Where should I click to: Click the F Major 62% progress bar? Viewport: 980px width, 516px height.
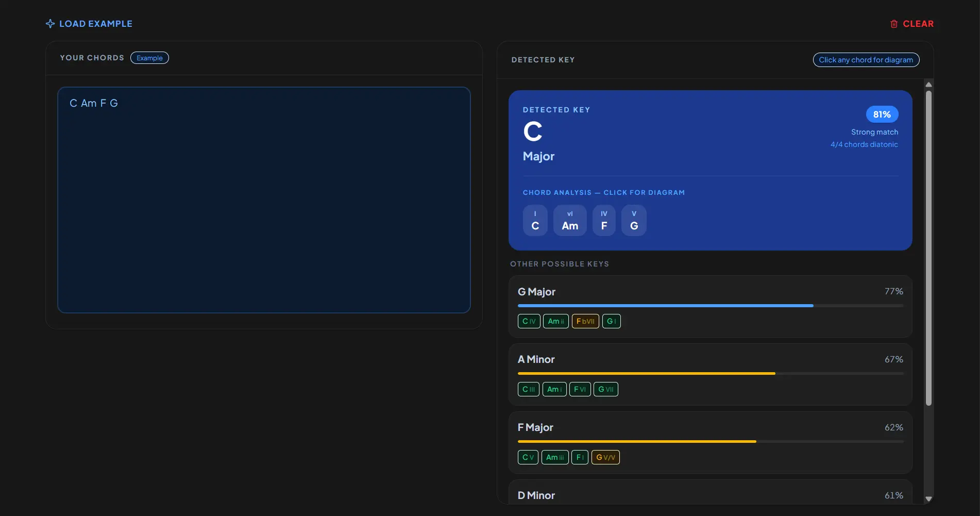710,442
